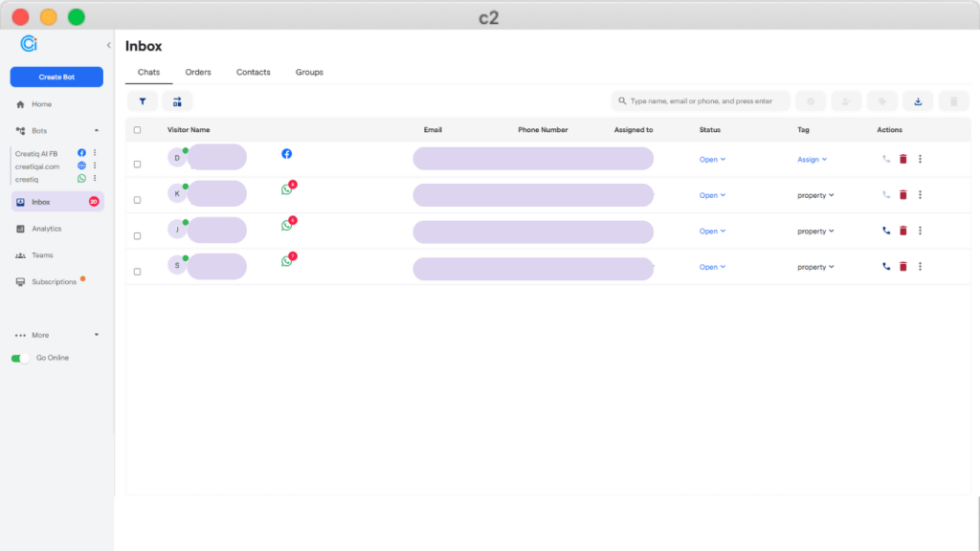Screen dimensions: 980x551
Task: Check the checkbox on the first chat row
Action: (x=137, y=163)
